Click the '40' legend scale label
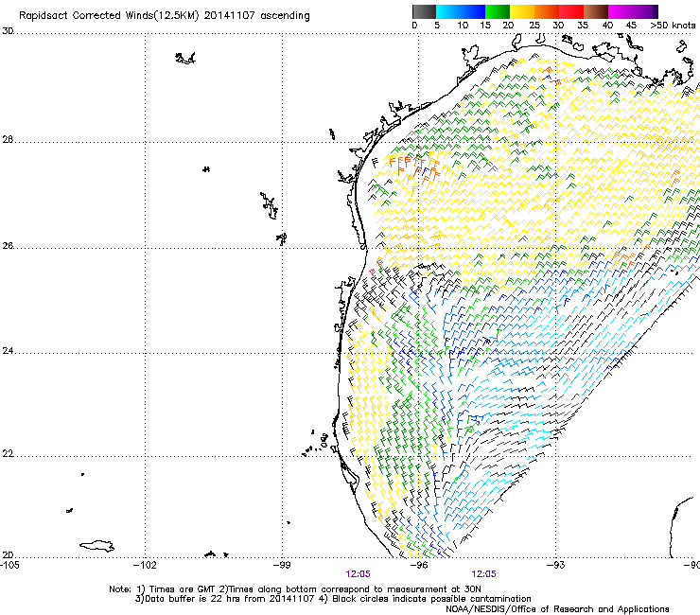The height and width of the screenshot is (615, 700). 607,26
